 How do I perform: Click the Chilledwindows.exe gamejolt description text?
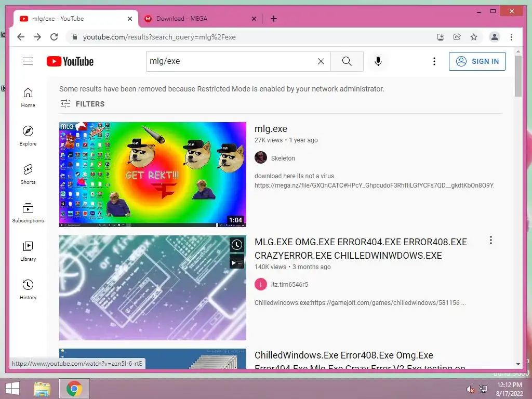(x=360, y=303)
